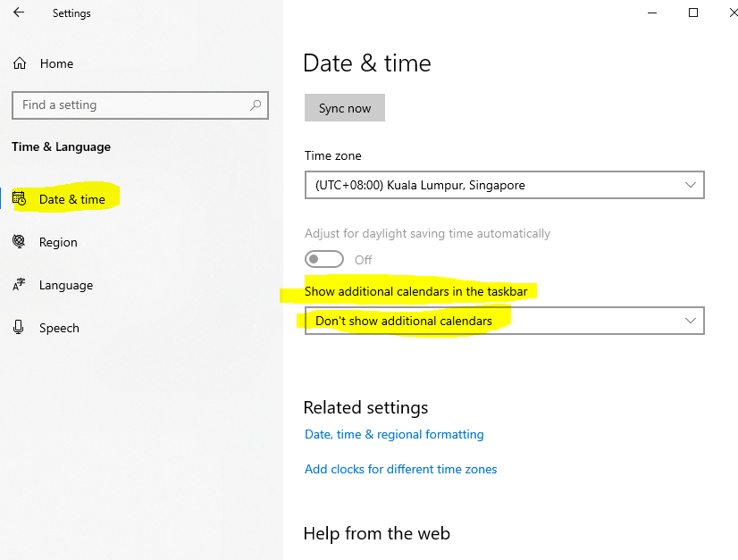Maximize the Settings window
Screen dimensions: 738x560
693,13
